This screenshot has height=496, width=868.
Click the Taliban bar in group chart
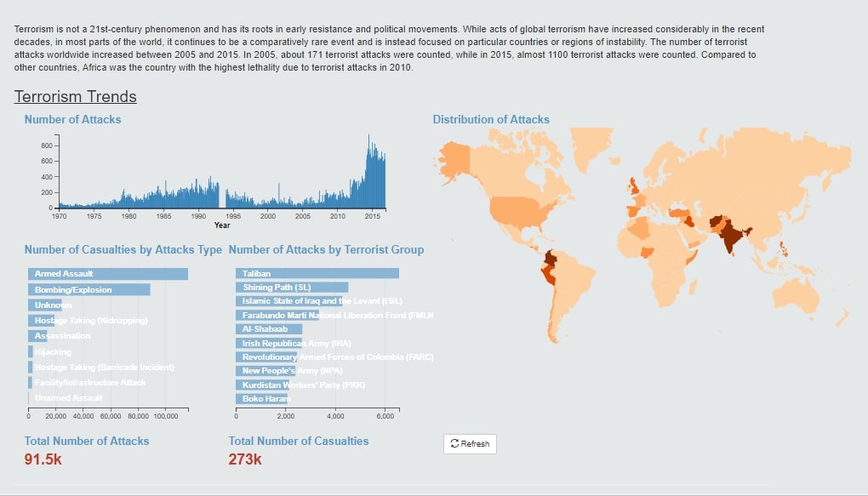click(317, 273)
